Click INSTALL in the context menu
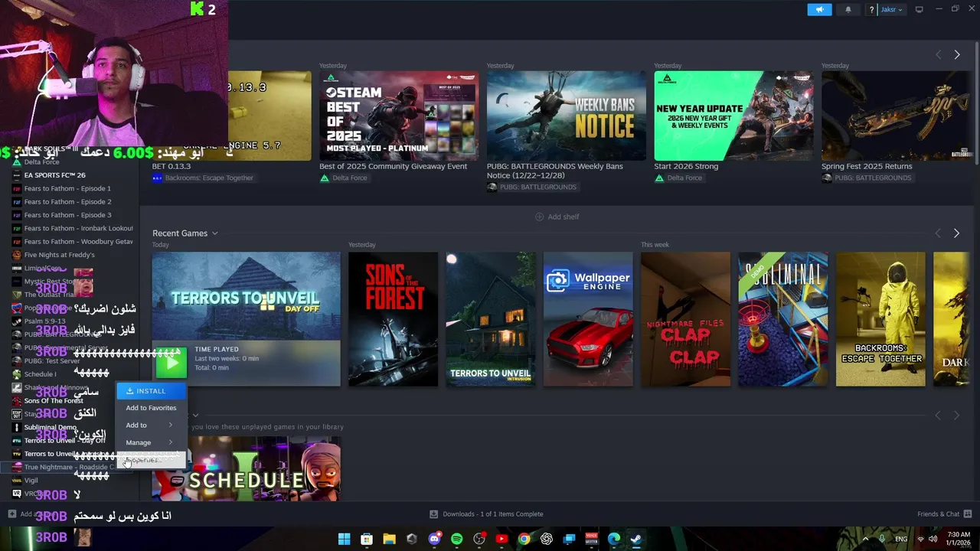The image size is (980, 551). (151, 391)
